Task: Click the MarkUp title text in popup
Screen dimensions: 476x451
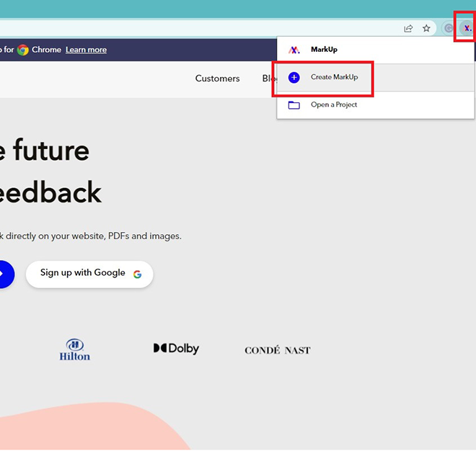Action: pyautogui.click(x=324, y=50)
